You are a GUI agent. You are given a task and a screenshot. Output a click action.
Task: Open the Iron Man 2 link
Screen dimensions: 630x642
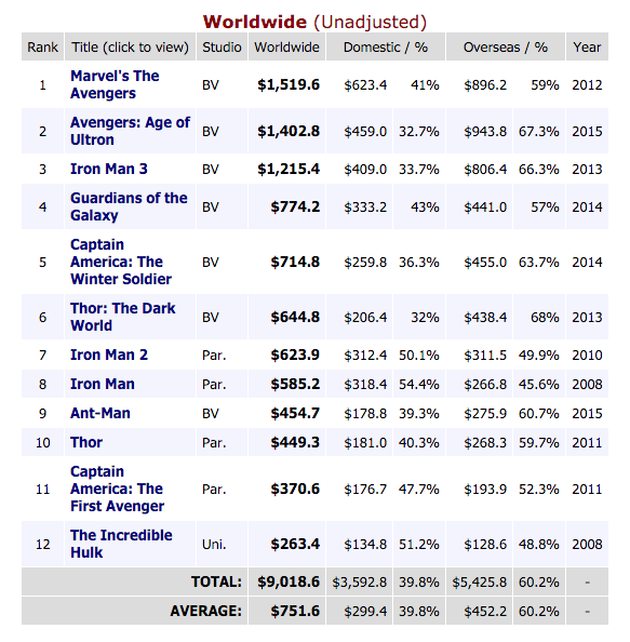pos(109,355)
